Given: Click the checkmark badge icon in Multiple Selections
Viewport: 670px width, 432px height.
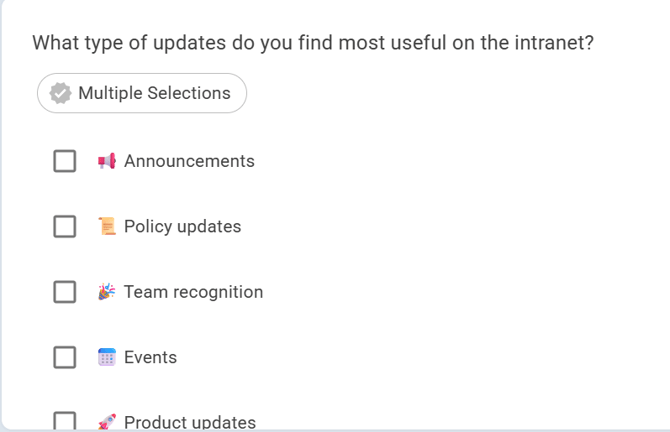Looking at the screenshot, I should click(x=60, y=93).
